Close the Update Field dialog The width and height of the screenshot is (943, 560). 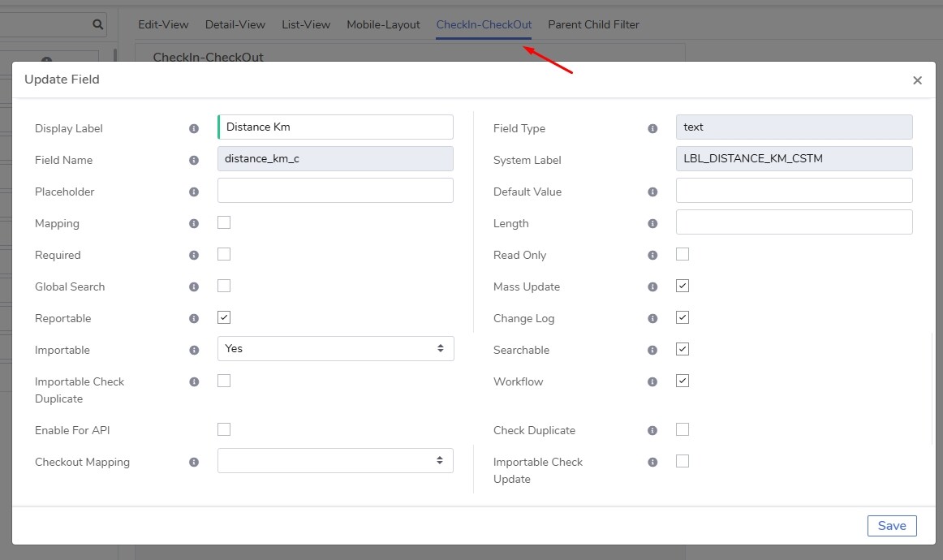(917, 80)
